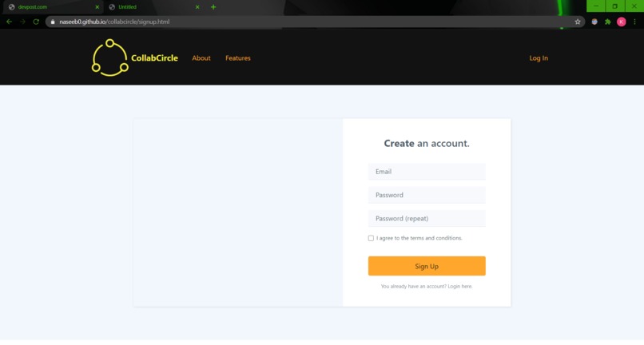Viewport: 644px width, 345px height.
Task: Click the CollabCircle logo icon
Action: 110,58
